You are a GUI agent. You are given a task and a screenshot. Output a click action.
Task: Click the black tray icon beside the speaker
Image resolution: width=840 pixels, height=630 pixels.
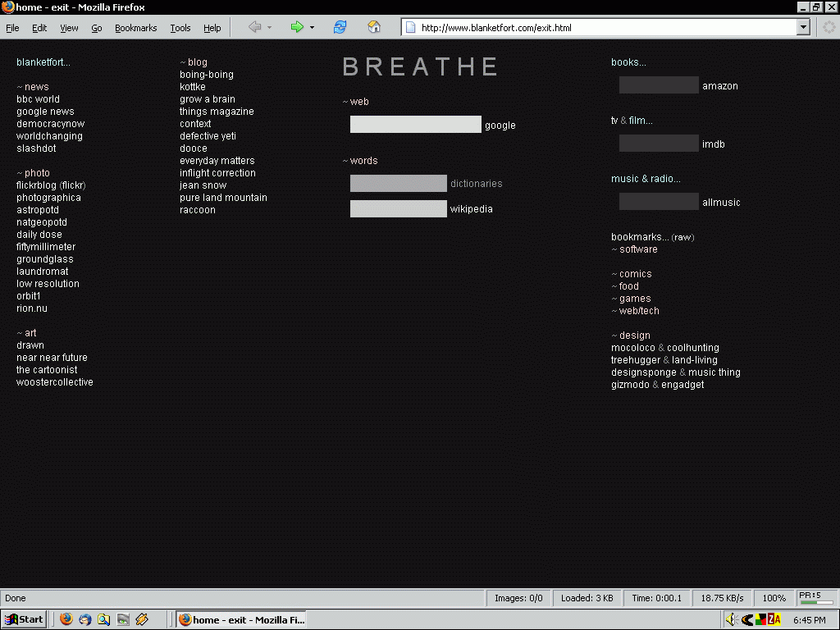(746, 620)
